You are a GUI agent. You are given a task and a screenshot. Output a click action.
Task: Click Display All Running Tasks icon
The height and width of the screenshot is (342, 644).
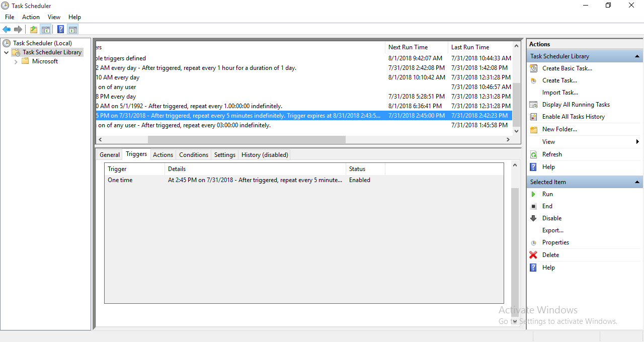pyautogui.click(x=533, y=104)
